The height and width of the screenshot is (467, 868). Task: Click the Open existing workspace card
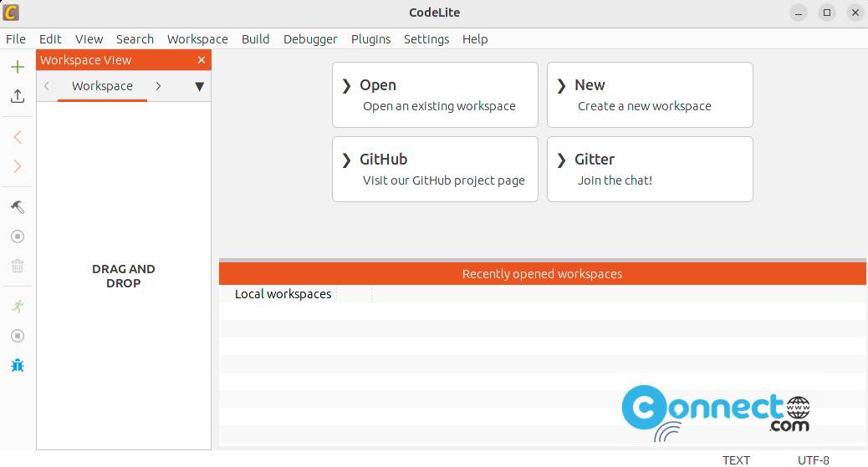click(435, 94)
